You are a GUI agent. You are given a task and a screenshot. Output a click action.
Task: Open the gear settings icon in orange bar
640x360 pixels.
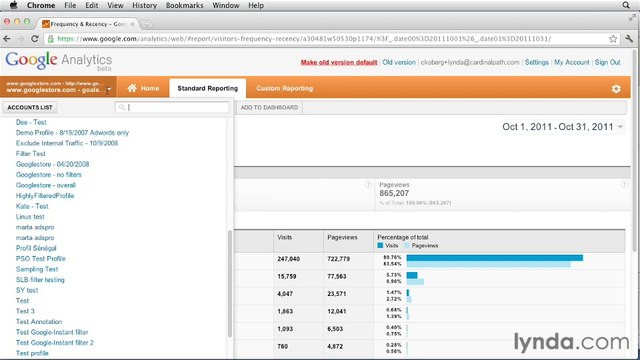[x=616, y=89]
